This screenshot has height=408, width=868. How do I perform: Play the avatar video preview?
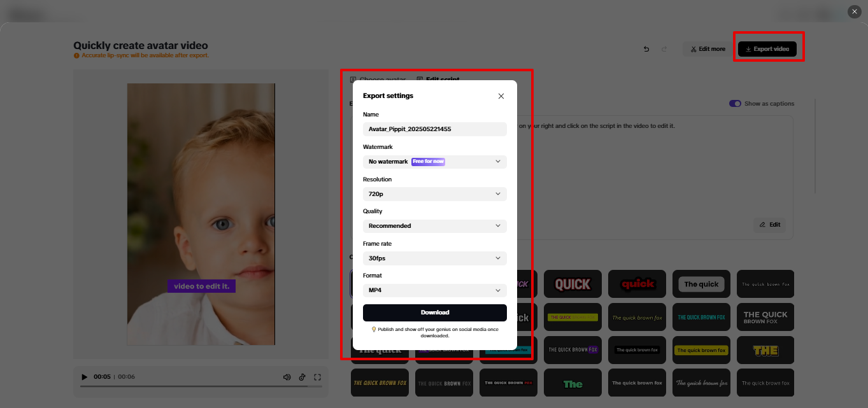(x=85, y=377)
